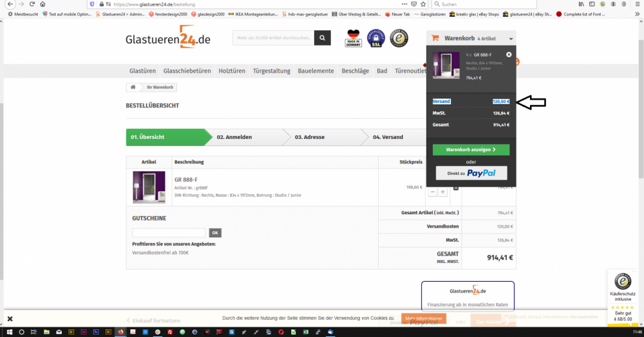Open Photoshop from the taskbar
The height and width of the screenshot is (337, 644).
[x=96, y=332]
